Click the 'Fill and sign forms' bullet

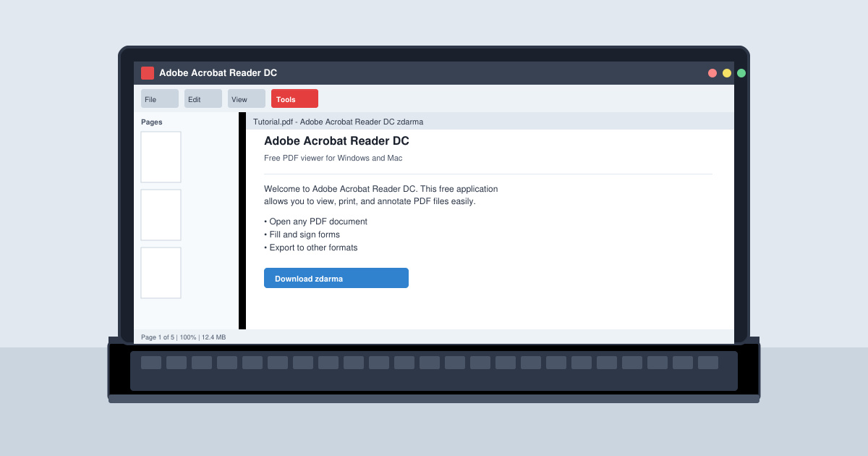tap(302, 235)
